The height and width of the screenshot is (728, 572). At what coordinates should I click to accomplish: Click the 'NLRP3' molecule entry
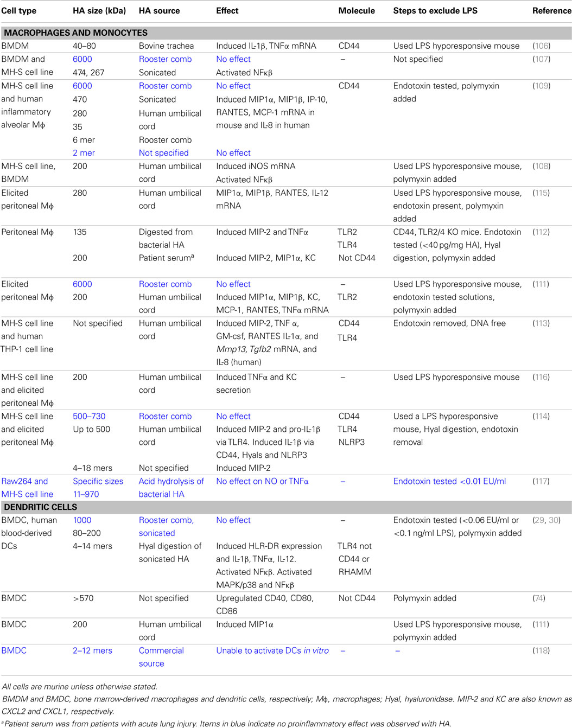coord(352,442)
